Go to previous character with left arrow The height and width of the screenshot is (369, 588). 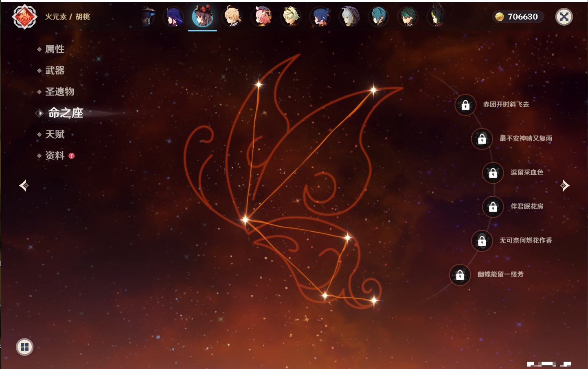click(x=24, y=186)
